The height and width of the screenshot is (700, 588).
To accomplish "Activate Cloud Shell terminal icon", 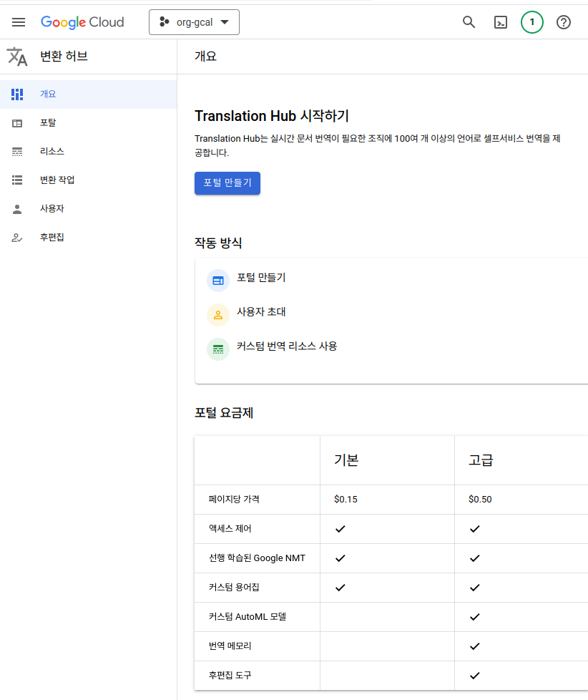I will [501, 22].
